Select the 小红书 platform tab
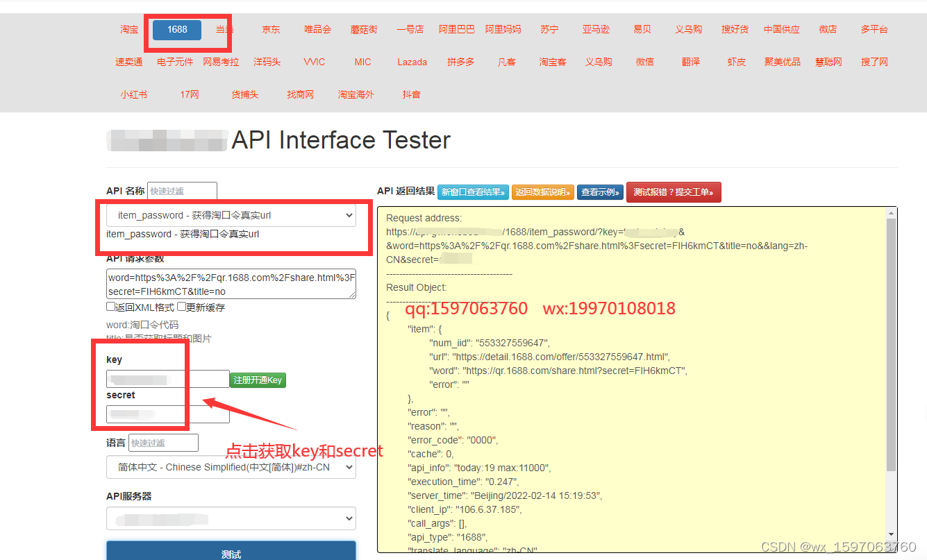This screenshot has height=560, width=927. click(133, 94)
